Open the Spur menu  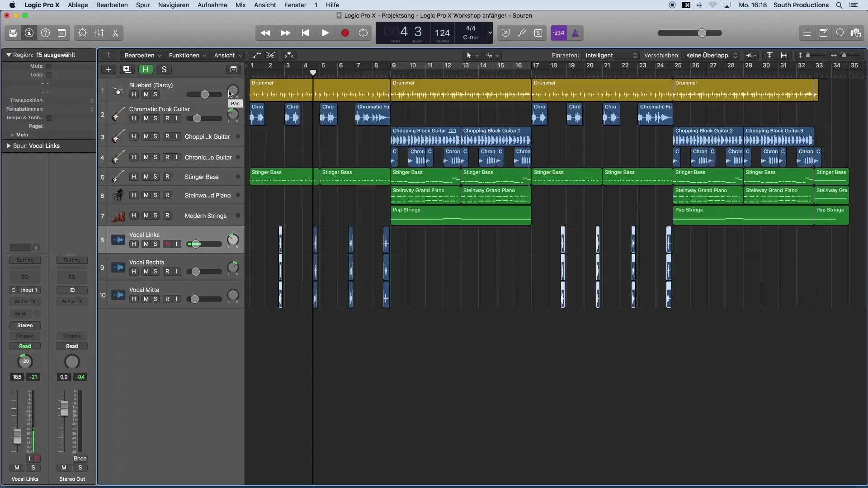tap(143, 5)
